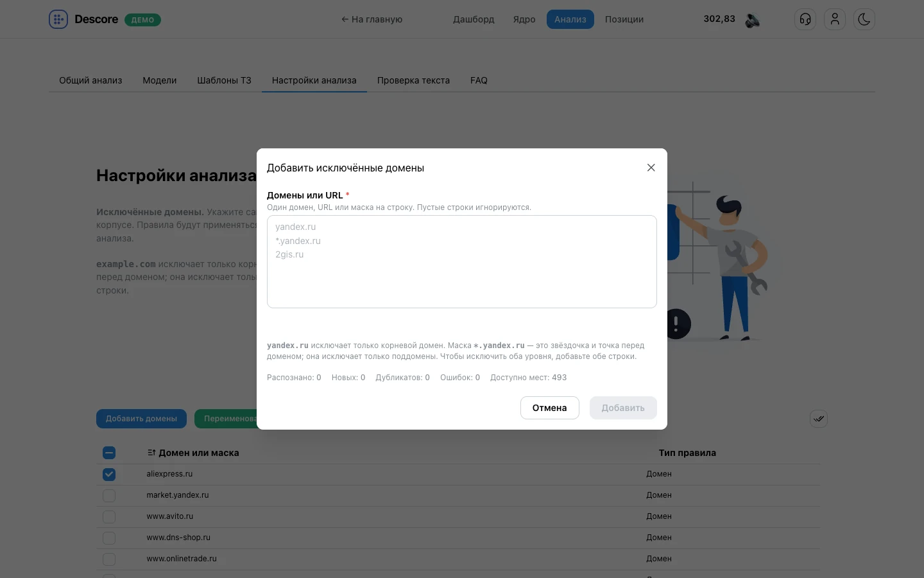
Task: Click the Добавить button in dialog
Action: (x=623, y=408)
